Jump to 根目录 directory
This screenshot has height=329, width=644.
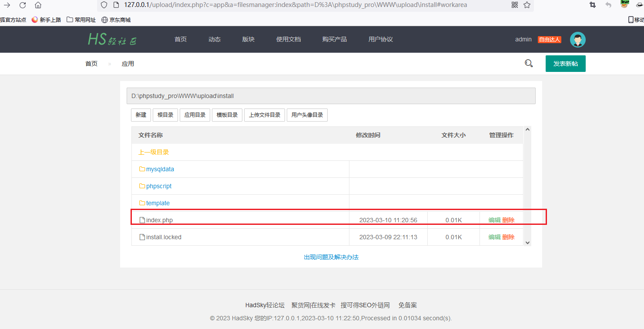click(165, 115)
